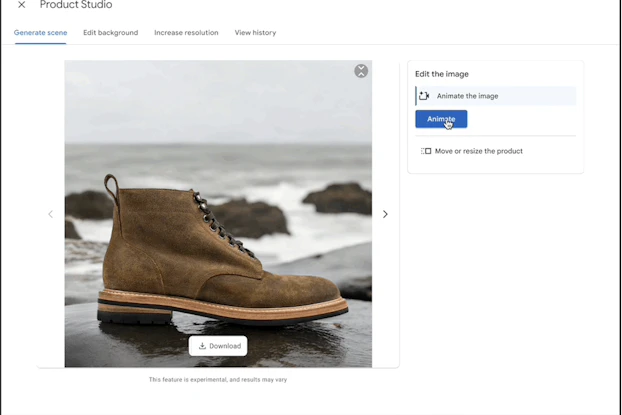Click the boot product preview image
This screenshot has height=415, width=622.
pos(218,214)
